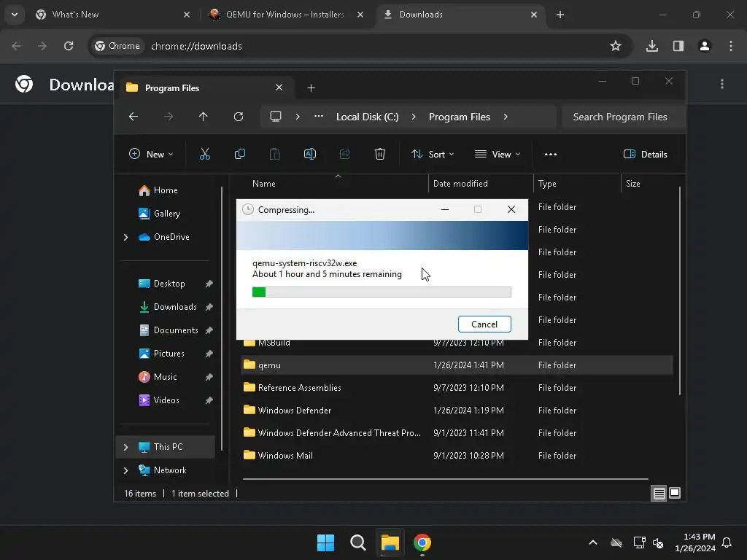Open the Sort dropdown menu
This screenshot has height=560, width=747.
433,155
